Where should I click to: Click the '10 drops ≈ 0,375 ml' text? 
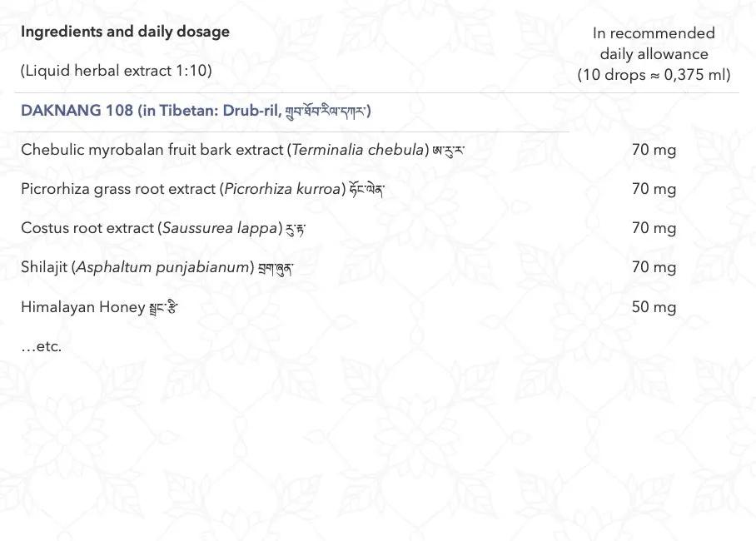coord(654,75)
